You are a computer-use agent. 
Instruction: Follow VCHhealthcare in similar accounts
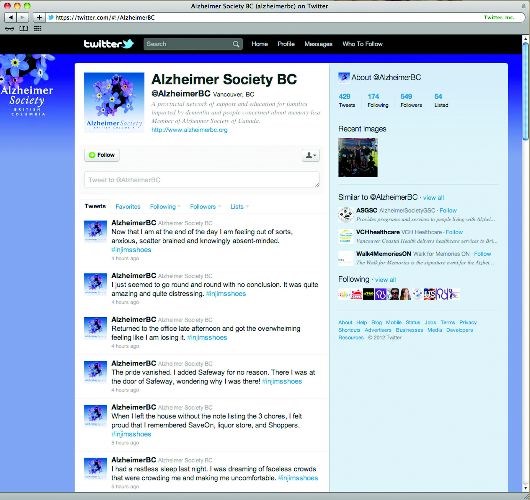(454, 232)
